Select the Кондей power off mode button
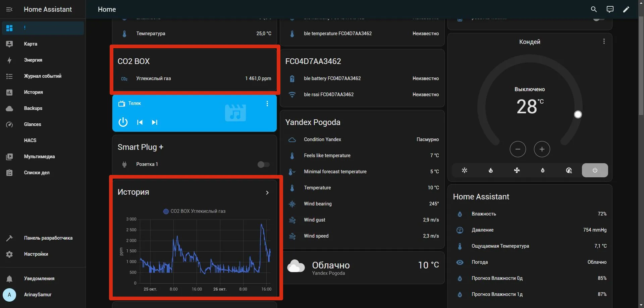 pyautogui.click(x=595, y=170)
